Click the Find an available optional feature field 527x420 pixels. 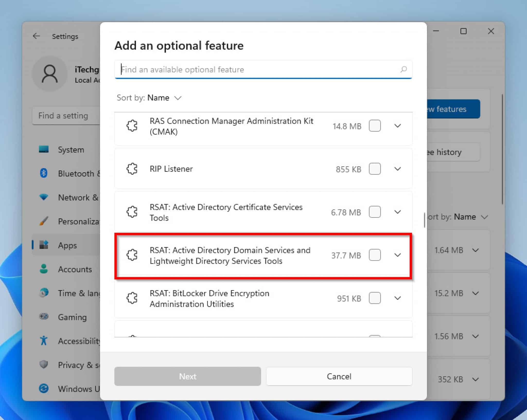tap(263, 69)
